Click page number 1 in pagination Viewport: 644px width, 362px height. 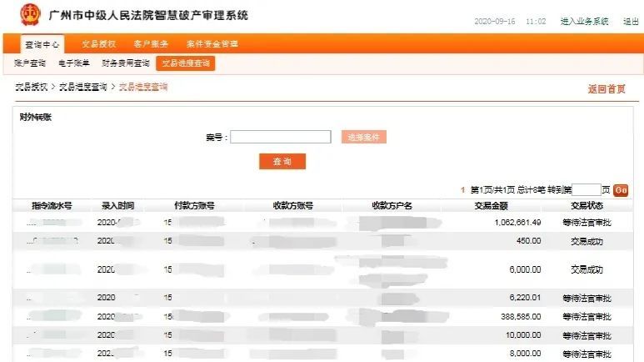463,189
